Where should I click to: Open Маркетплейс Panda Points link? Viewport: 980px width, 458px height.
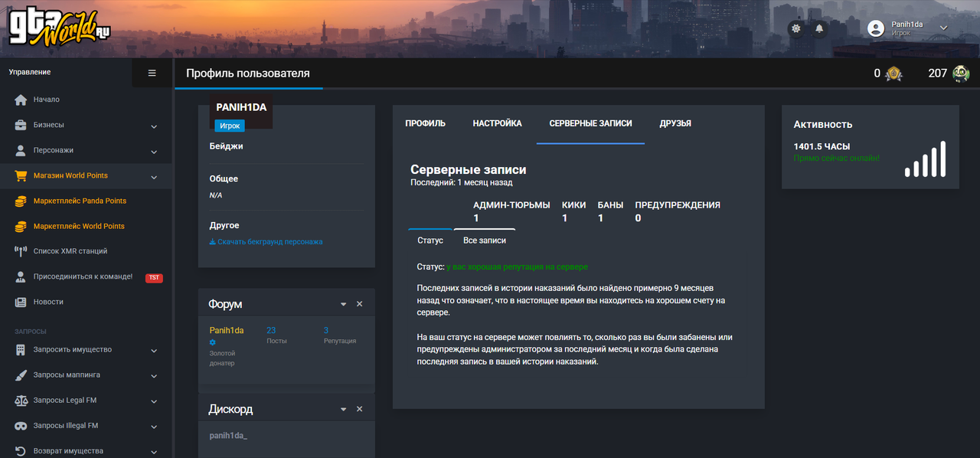(x=80, y=201)
